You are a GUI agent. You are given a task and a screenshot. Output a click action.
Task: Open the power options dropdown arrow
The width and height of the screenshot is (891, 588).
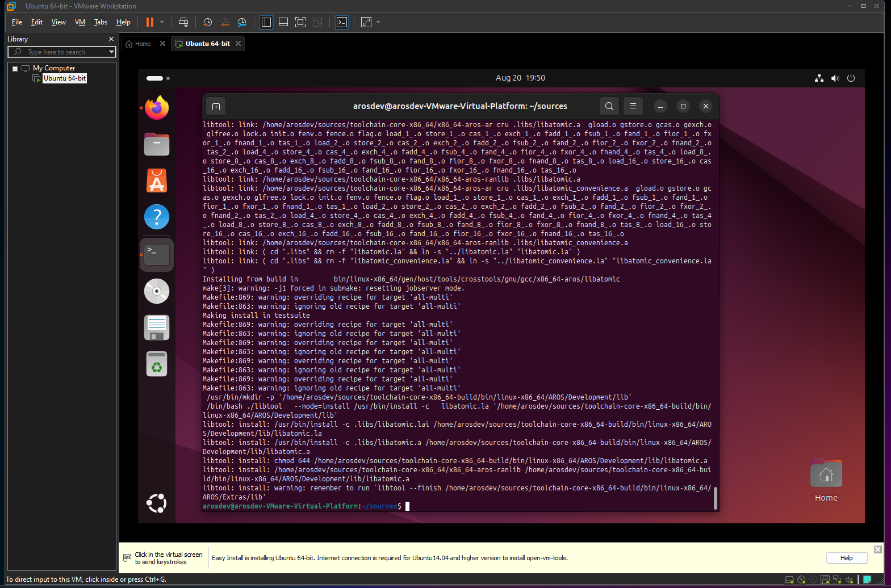tap(162, 22)
